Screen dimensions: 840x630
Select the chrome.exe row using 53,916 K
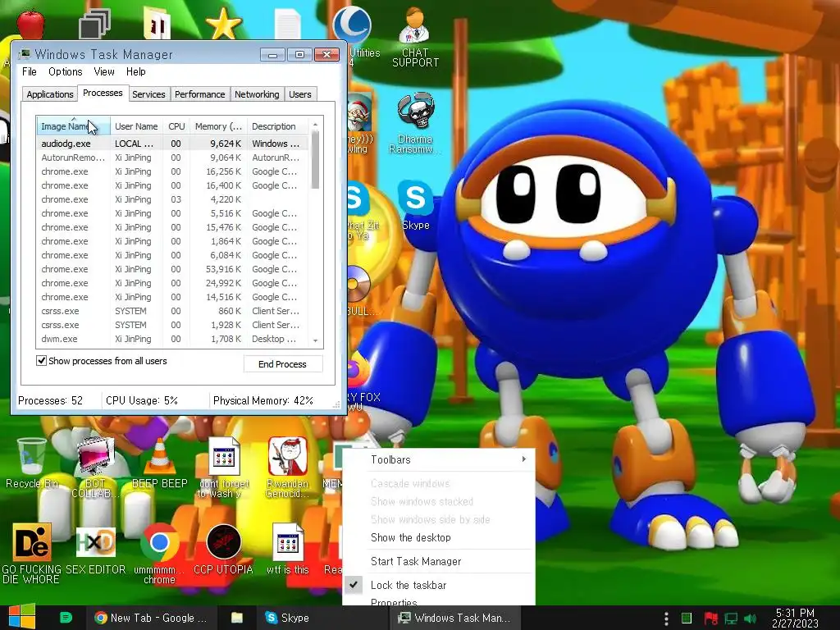pos(172,269)
